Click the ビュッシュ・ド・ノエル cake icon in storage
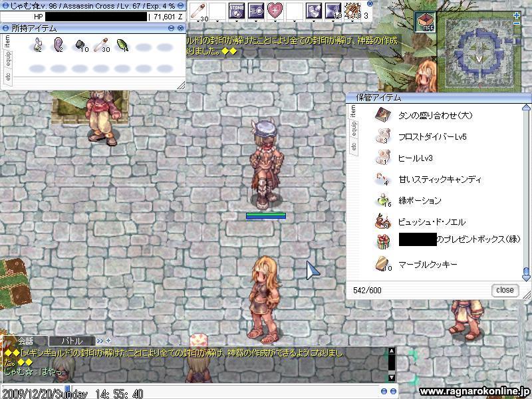This screenshot has height=399, width=532. [384, 221]
